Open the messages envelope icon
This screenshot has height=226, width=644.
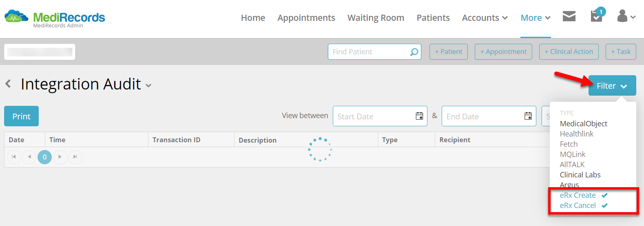[569, 16]
